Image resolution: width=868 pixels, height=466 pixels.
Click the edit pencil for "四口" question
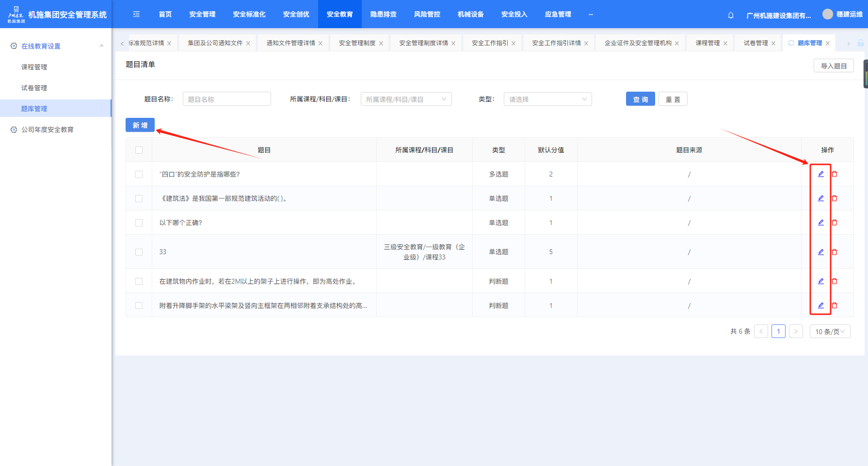(x=820, y=174)
